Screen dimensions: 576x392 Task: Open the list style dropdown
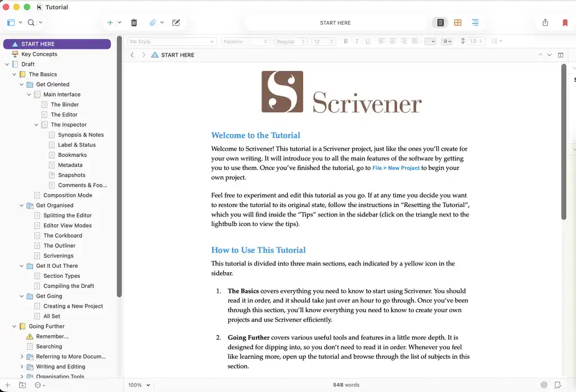coord(497,41)
